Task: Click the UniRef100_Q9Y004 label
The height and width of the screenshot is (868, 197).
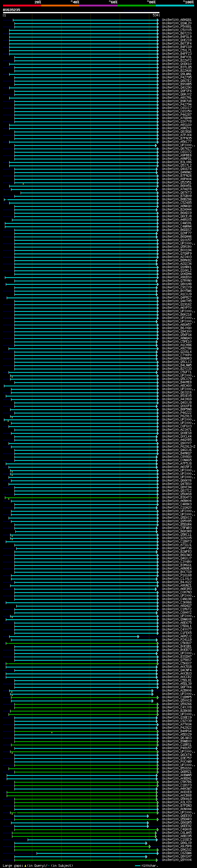Action: (176, 860)
